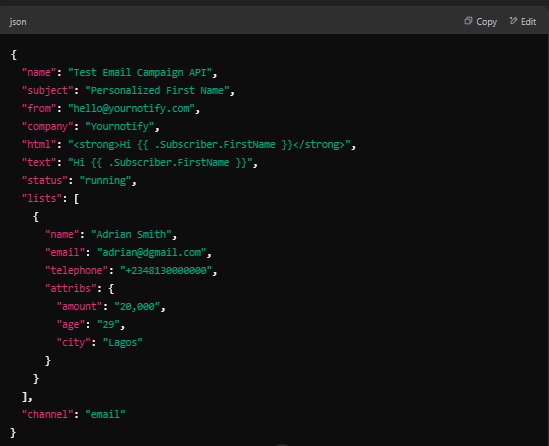Click the "20,000" amount value
549x446 pixels.
tap(137, 306)
